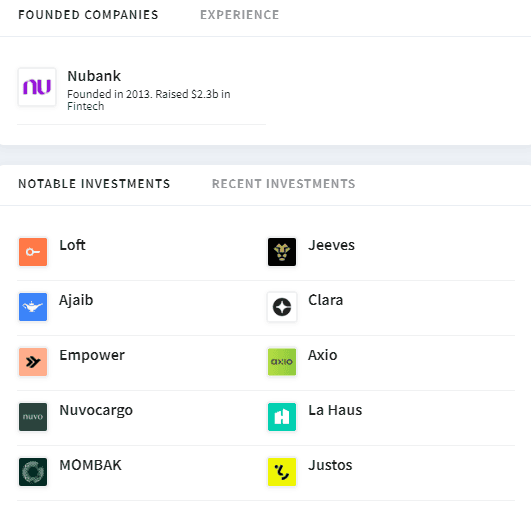Click the green Axio logo icon
The image size is (531, 515).
point(282,362)
